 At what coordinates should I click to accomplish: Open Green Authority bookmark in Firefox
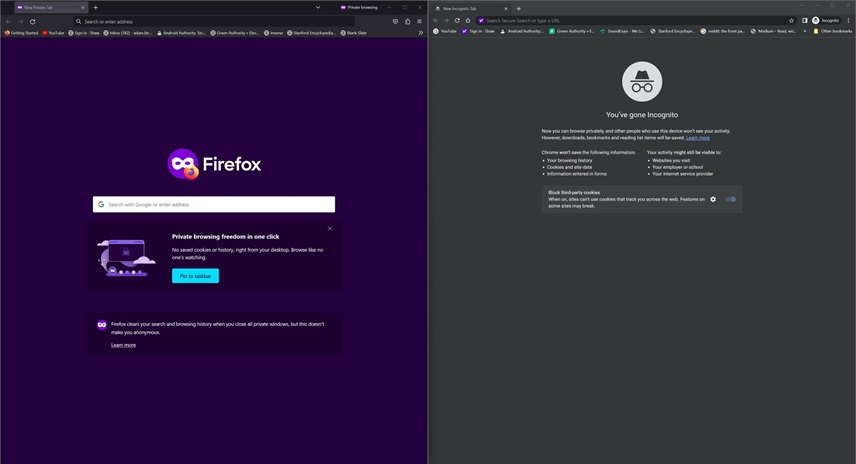(x=235, y=33)
